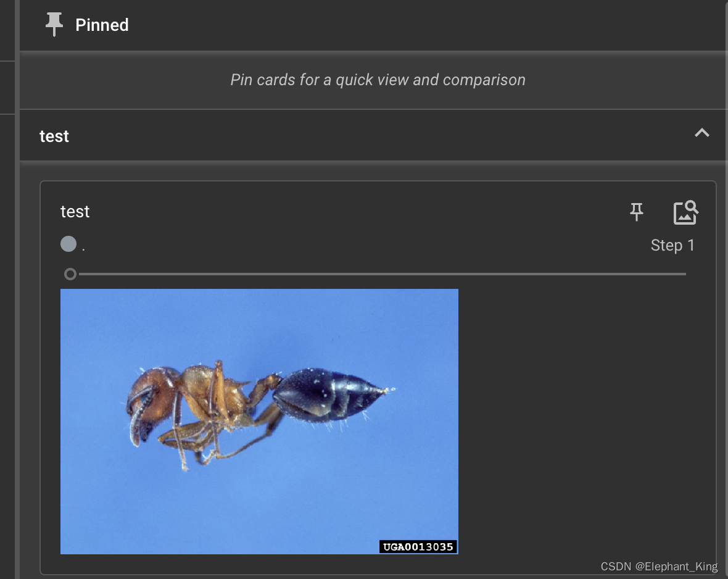
Task: Toggle actual image size icon
Action: coord(686,212)
